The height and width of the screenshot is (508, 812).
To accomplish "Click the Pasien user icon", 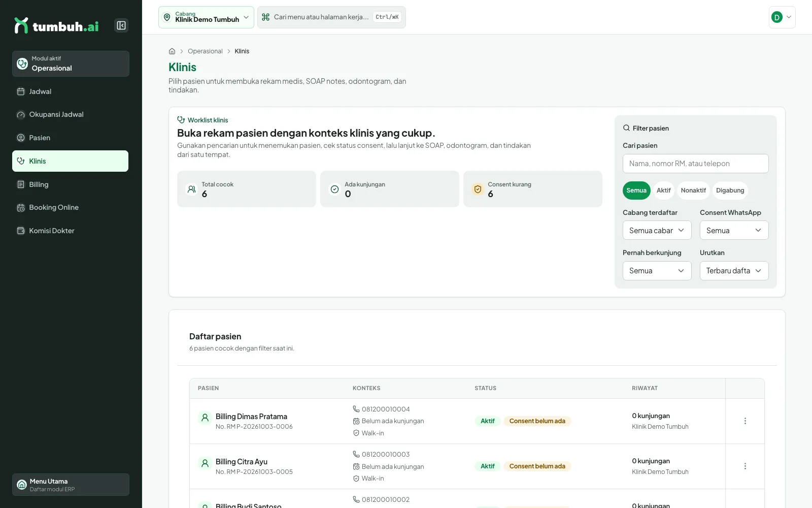I will tap(21, 138).
